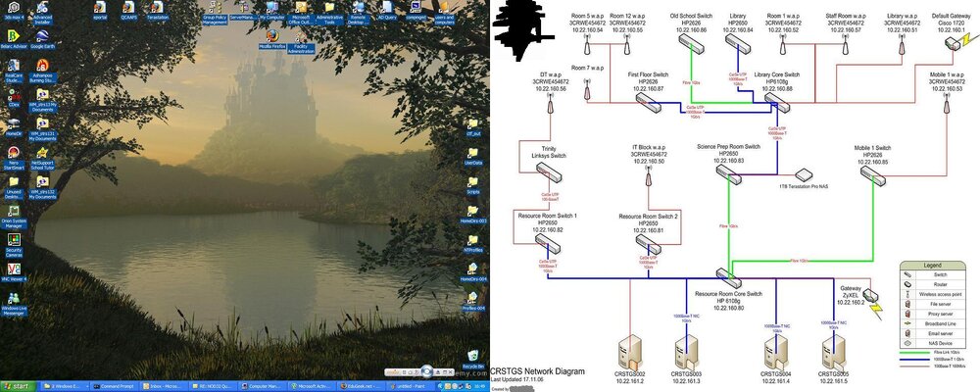The width and height of the screenshot is (980, 392).
Task: Select the My Computer desktop icon
Action: pos(271,11)
